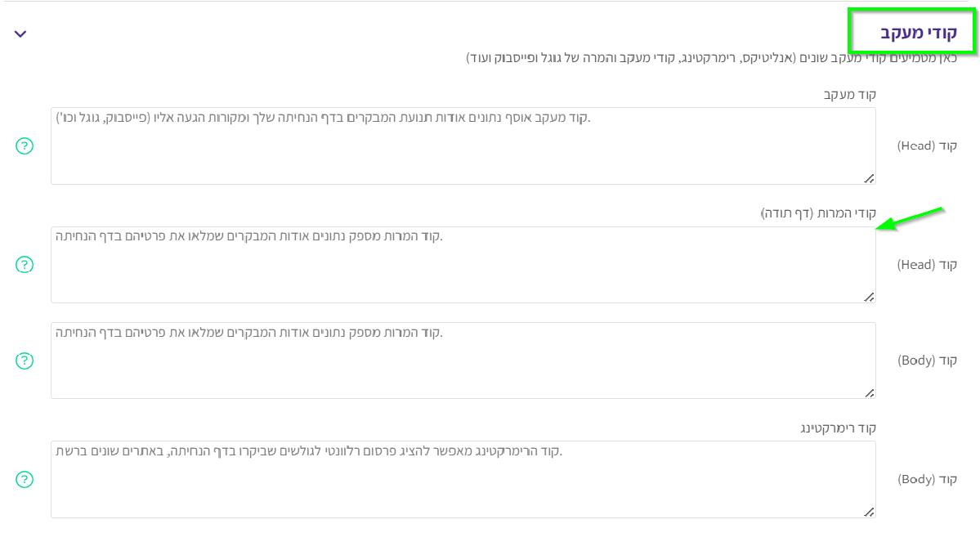Open help icon for tracking code Head field
Image resolution: width=980 pixels, height=542 pixels.
click(25, 146)
